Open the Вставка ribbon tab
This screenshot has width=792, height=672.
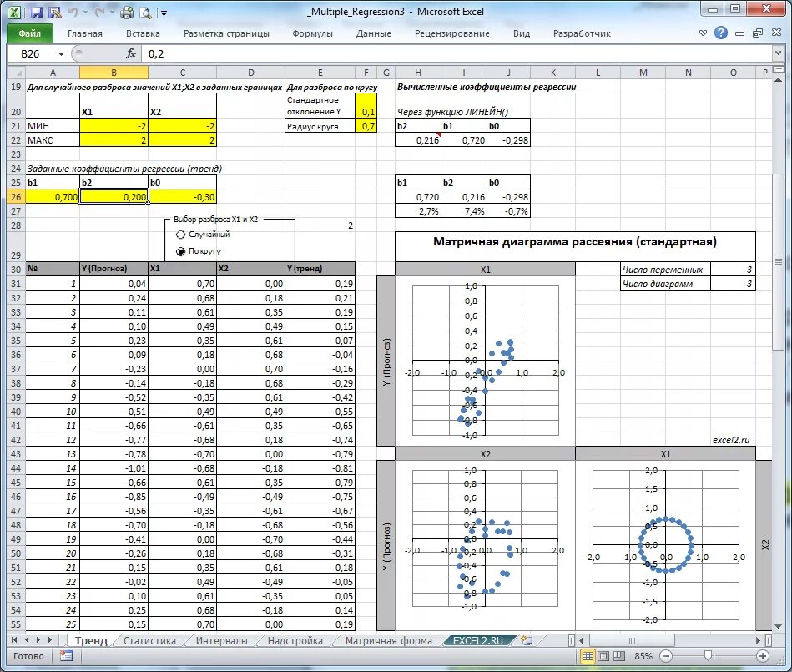coord(143,33)
